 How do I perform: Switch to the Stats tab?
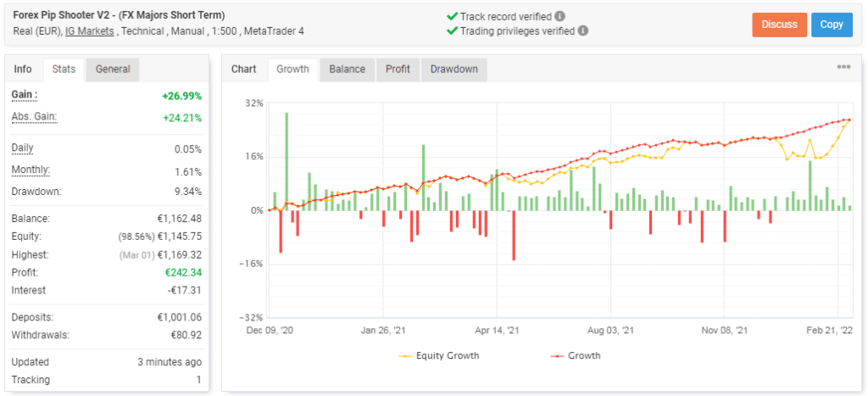[x=64, y=70]
